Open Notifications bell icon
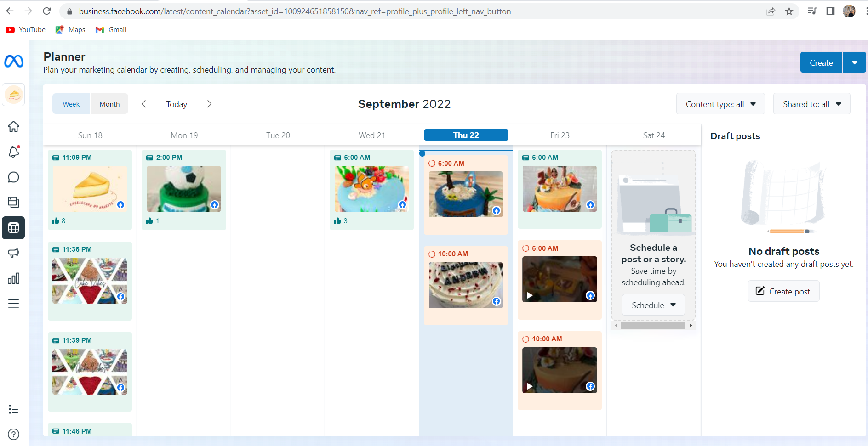Viewport: 868px width, 446px height. coord(14,152)
